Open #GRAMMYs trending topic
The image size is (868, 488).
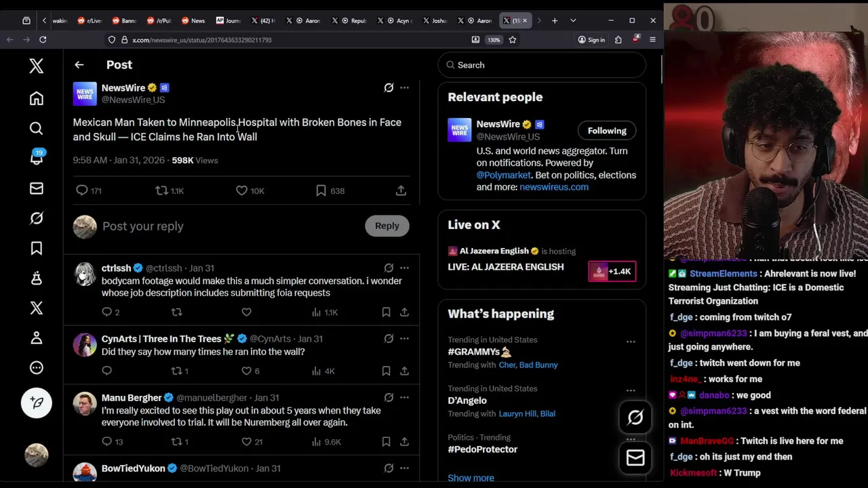click(479, 352)
